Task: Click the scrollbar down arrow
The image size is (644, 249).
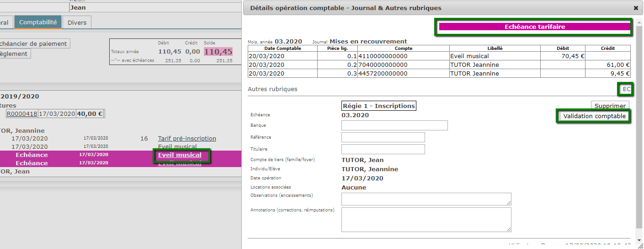Action: (639, 240)
